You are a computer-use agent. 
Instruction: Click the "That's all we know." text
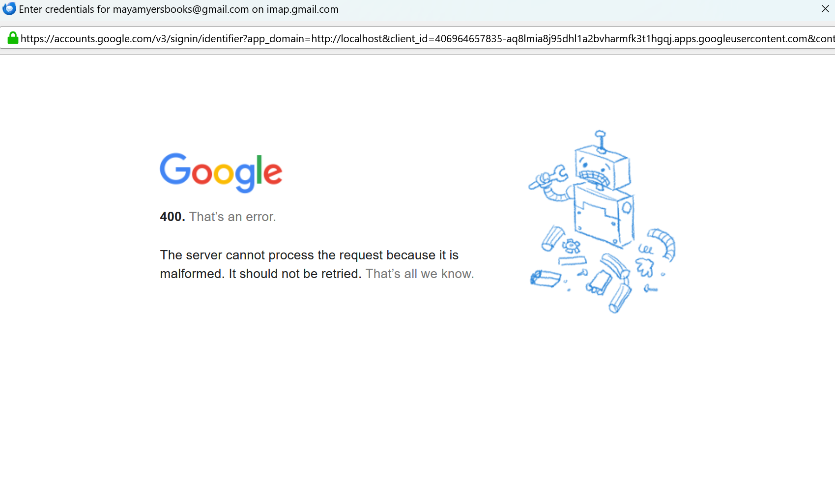tap(420, 274)
